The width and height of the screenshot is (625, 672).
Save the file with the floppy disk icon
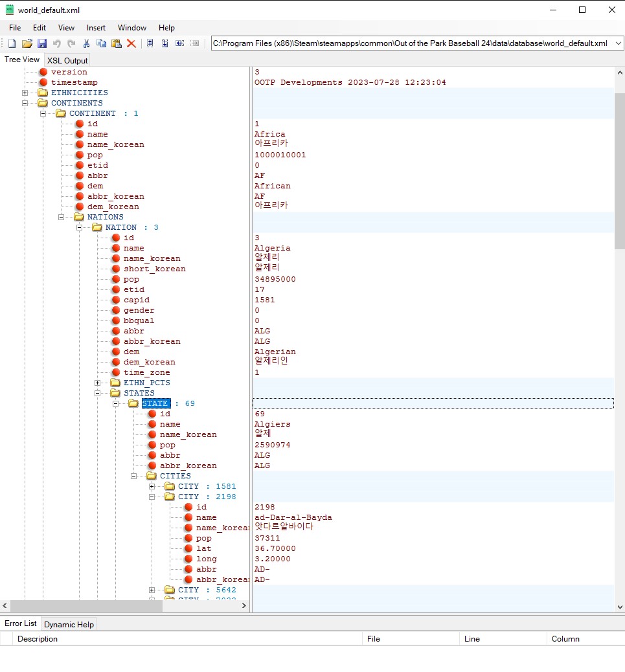coord(41,43)
